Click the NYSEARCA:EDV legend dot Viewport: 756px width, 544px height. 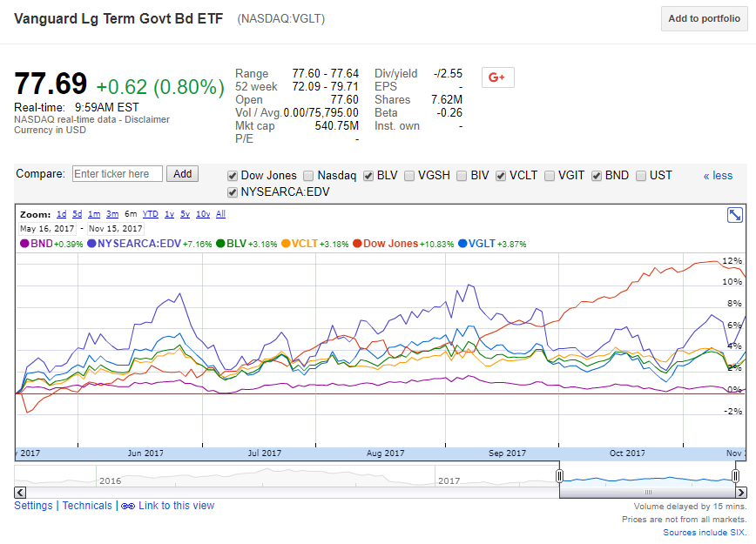[91, 244]
